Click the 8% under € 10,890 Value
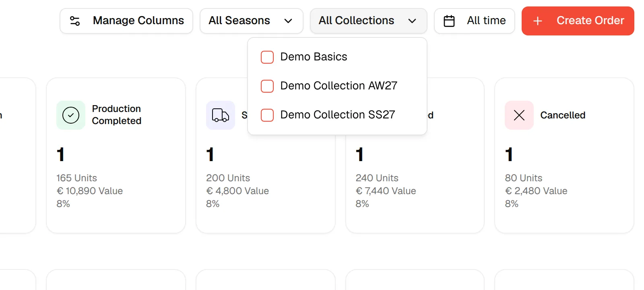644x290 pixels. (x=63, y=204)
